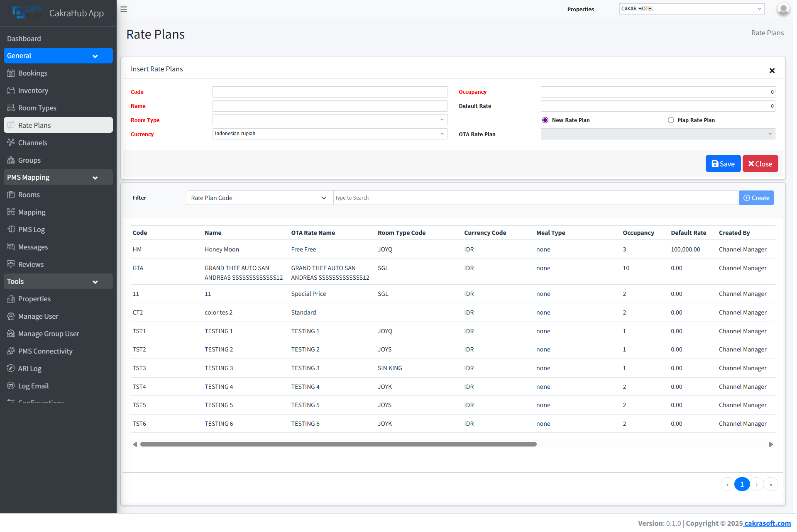Click the horizontal table scrollbar
This screenshot has height=532, width=797.
(338, 444)
